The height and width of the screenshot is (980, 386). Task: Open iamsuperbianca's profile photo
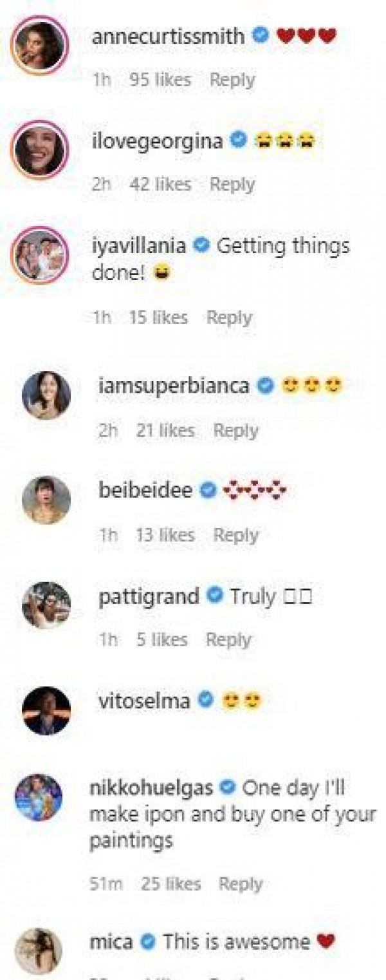46,395
